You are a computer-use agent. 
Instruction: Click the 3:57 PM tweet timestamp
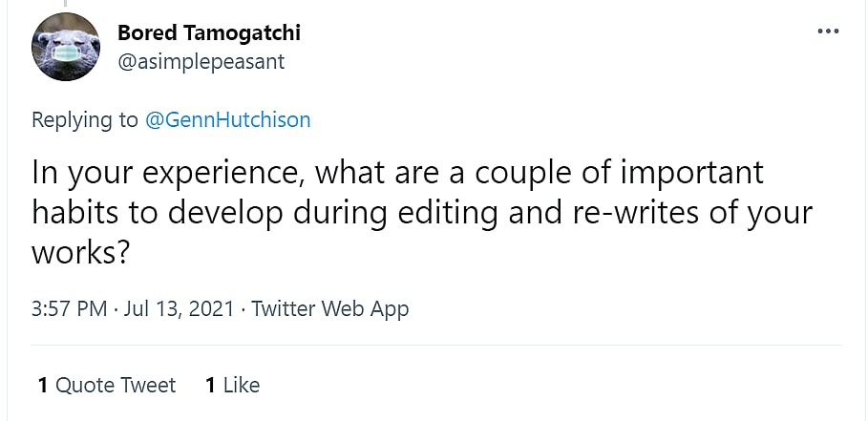tap(71, 309)
